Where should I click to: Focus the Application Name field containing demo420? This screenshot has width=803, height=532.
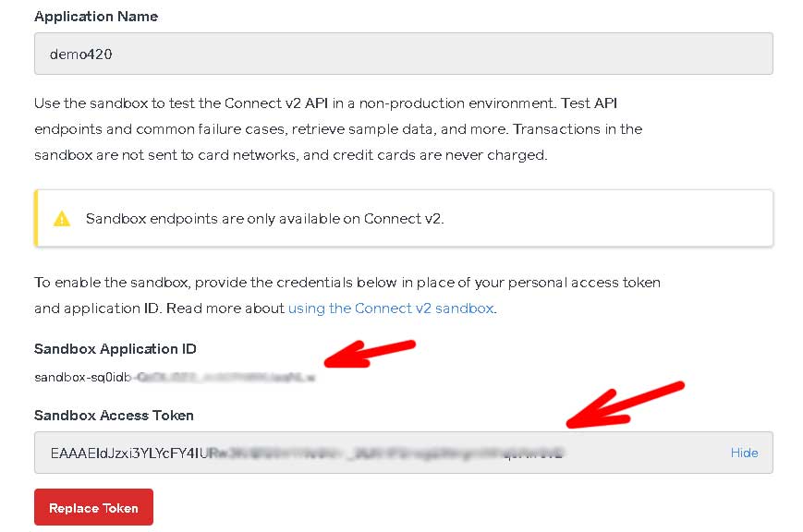[x=404, y=54]
